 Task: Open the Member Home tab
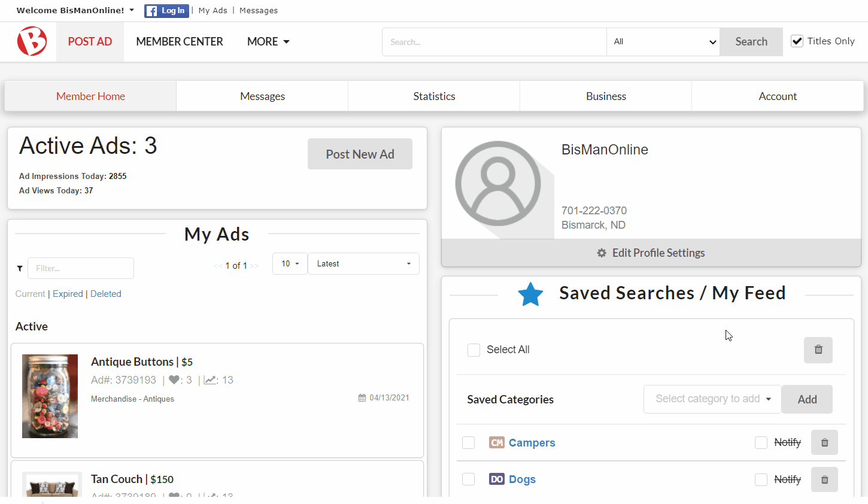(x=90, y=96)
